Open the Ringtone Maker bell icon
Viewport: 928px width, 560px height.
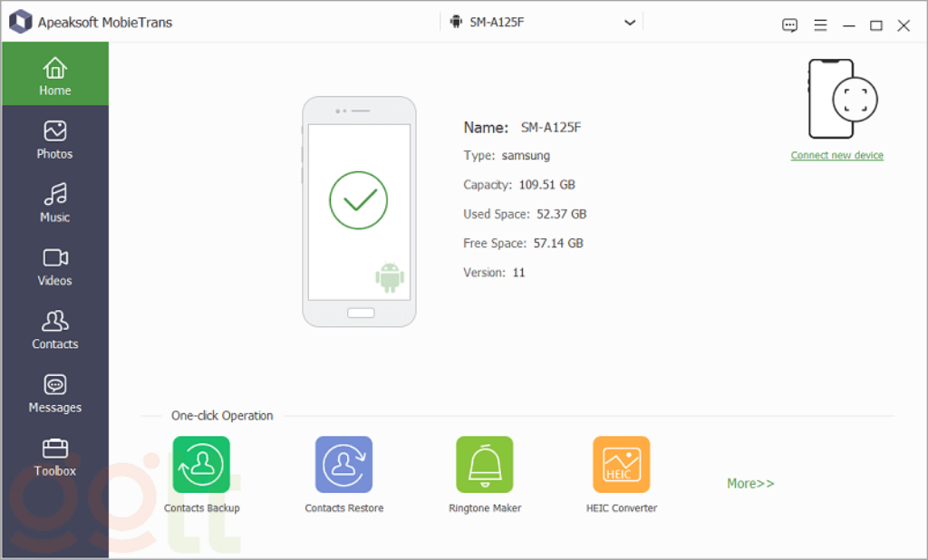pyautogui.click(x=484, y=465)
